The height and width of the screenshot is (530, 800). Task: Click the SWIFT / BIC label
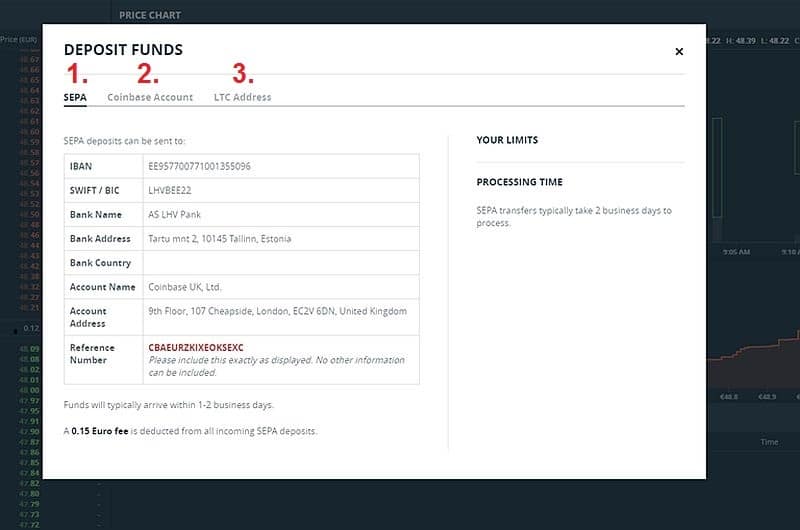click(x=94, y=190)
